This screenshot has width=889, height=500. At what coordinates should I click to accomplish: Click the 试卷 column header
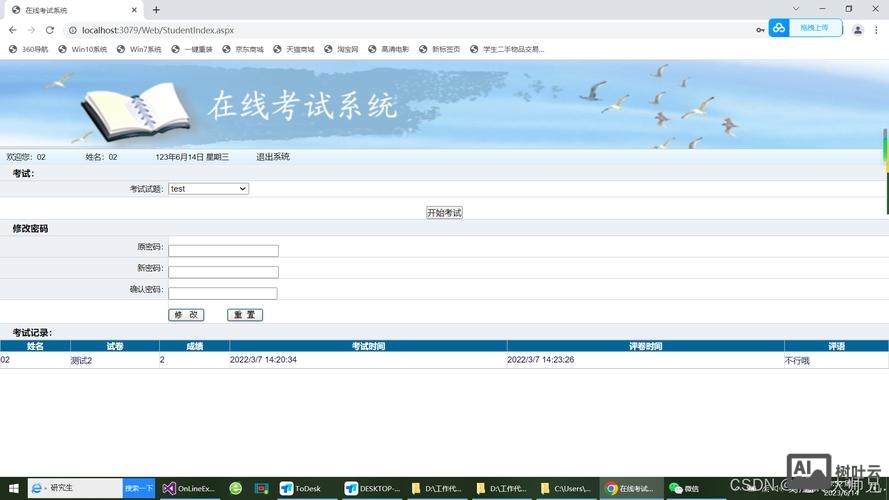(115, 346)
